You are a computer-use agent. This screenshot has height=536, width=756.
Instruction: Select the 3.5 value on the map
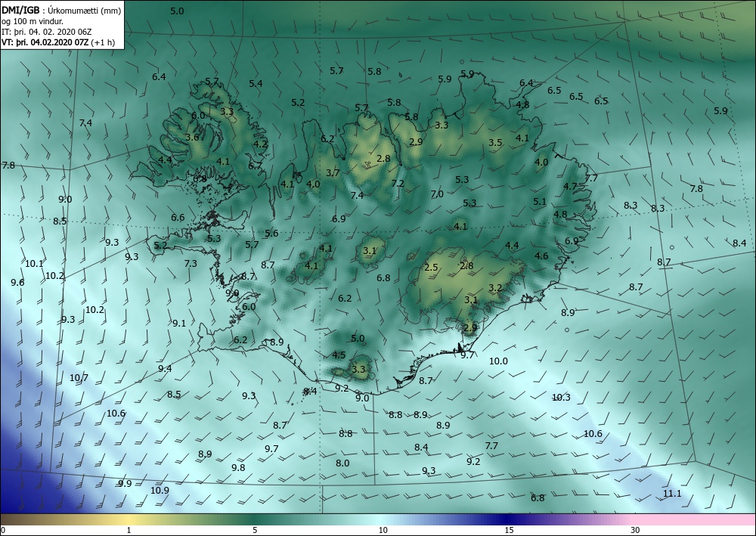(x=495, y=143)
